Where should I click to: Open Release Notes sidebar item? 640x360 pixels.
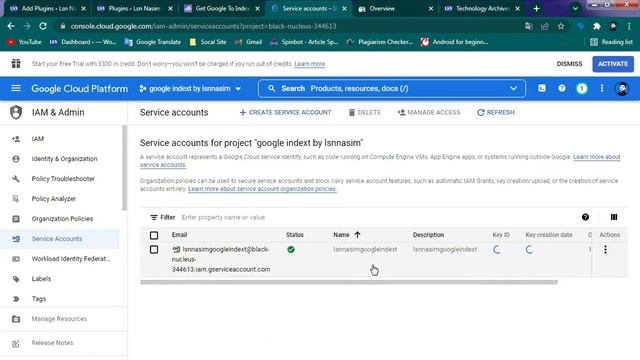(60, 343)
